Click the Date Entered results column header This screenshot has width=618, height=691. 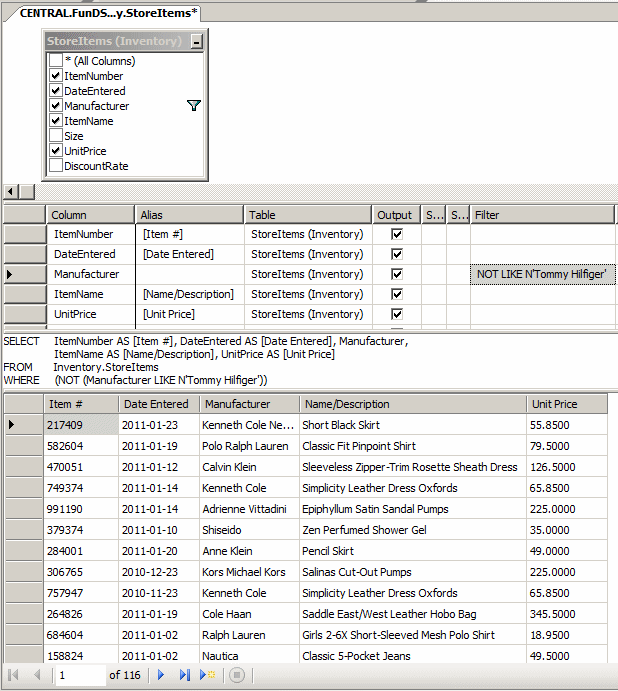click(159, 404)
